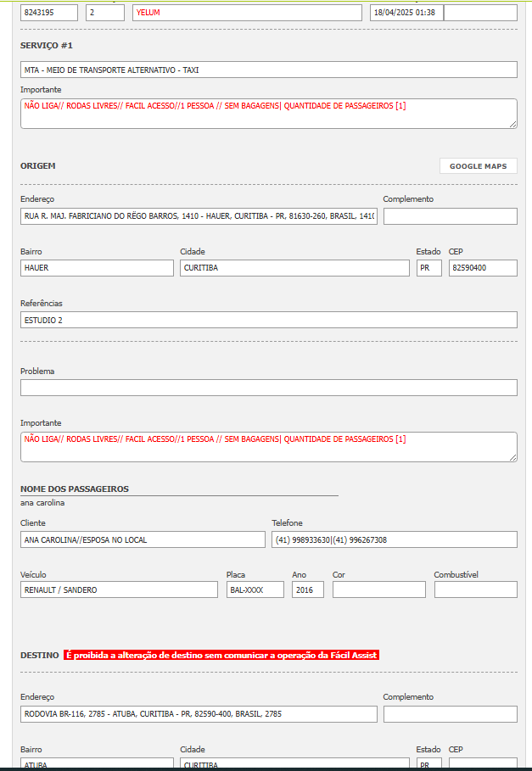The image size is (532, 771).
Task: Select the YELUM field at the top
Action: point(247,13)
